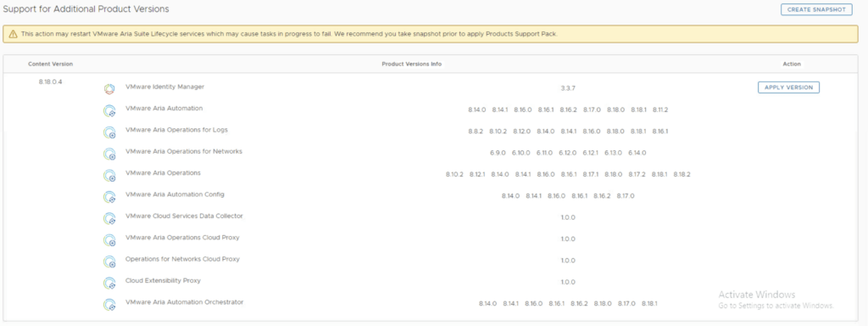Click the Aria Operations Cloud Proxy icon
Screen dimensions: 868x326
point(109,240)
